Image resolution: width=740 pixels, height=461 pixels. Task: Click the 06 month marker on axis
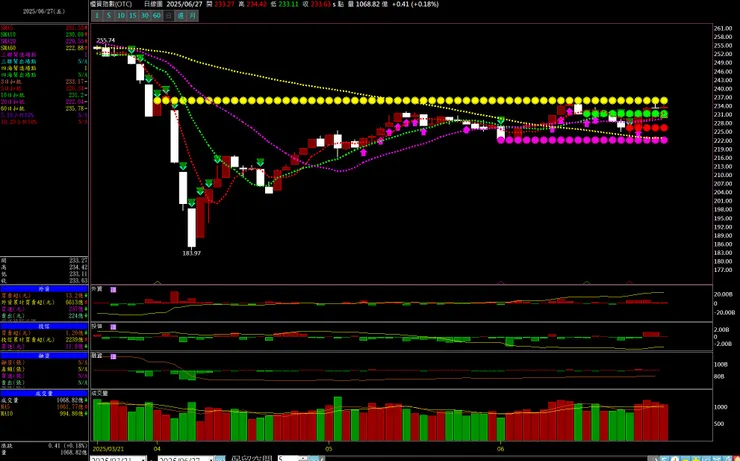[x=501, y=449]
